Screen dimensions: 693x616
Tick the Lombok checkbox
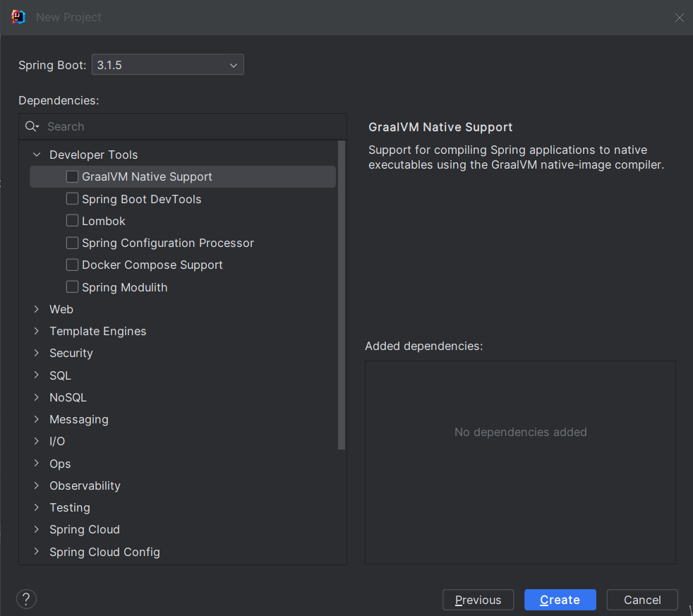tap(72, 221)
